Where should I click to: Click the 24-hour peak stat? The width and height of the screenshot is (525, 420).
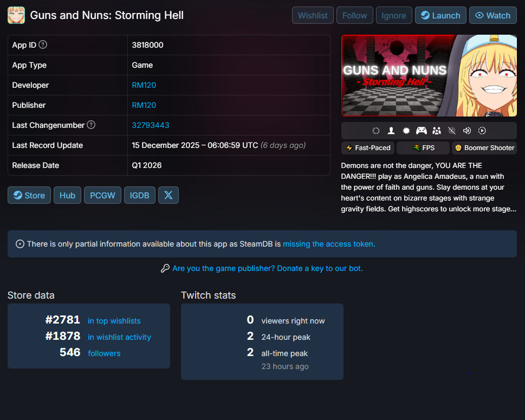point(286,337)
